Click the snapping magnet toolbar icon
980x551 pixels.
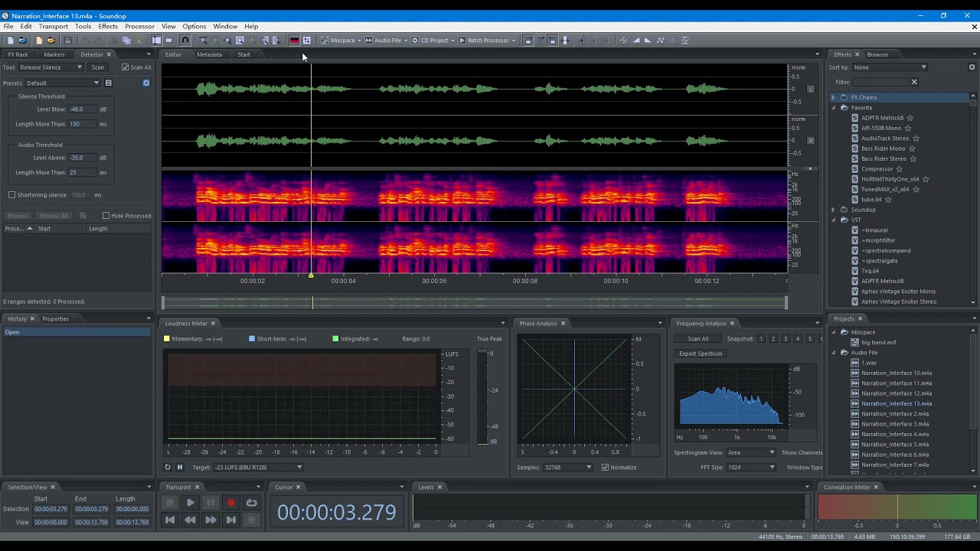[185, 41]
